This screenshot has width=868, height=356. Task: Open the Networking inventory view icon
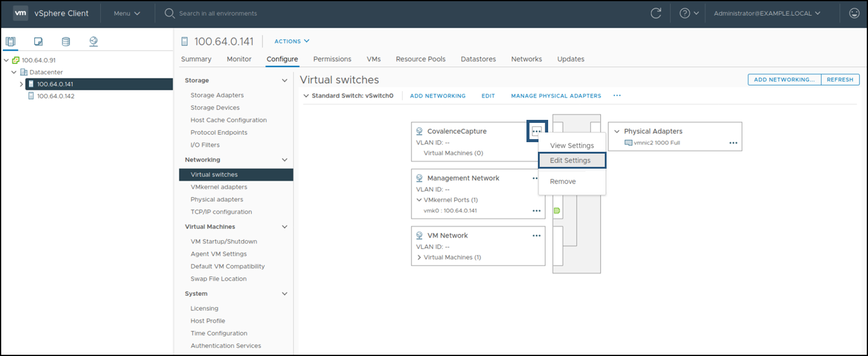pyautogui.click(x=93, y=42)
